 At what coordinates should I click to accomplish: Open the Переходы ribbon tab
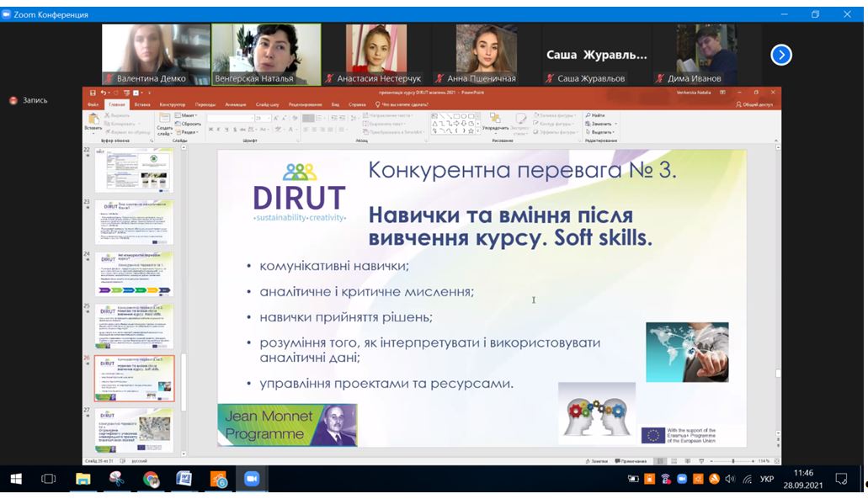(205, 104)
